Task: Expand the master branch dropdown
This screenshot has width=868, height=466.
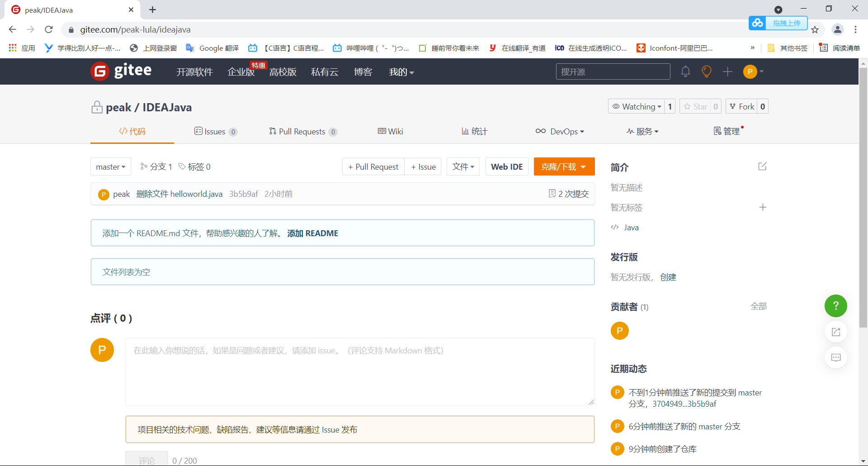Action: point(111,166)
